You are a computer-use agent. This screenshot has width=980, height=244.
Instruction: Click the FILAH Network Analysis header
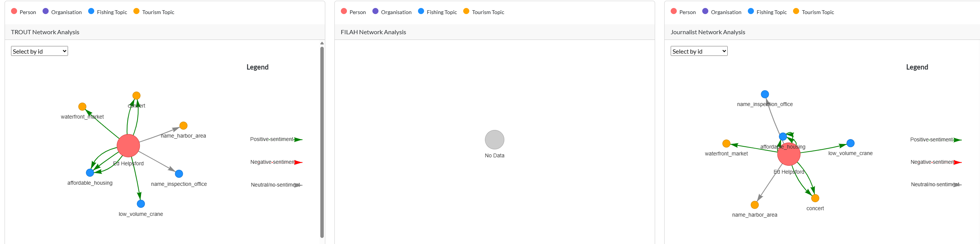tap(373, 32)
